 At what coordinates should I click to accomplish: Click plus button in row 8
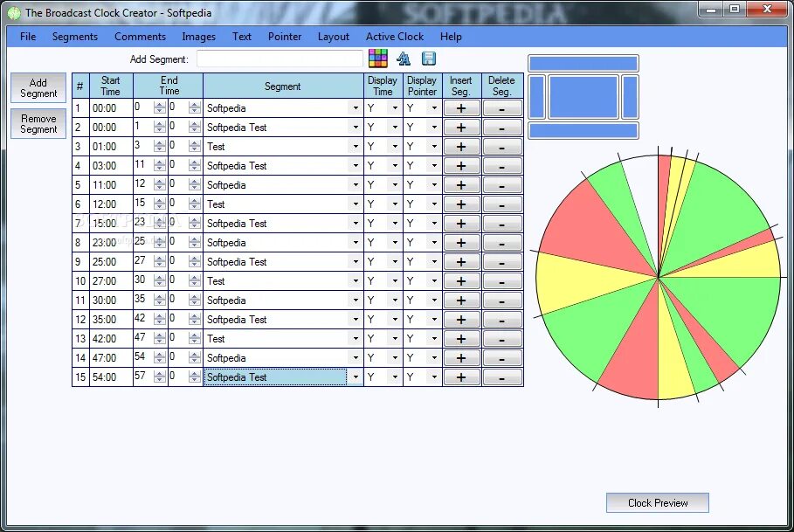point(462,243)
